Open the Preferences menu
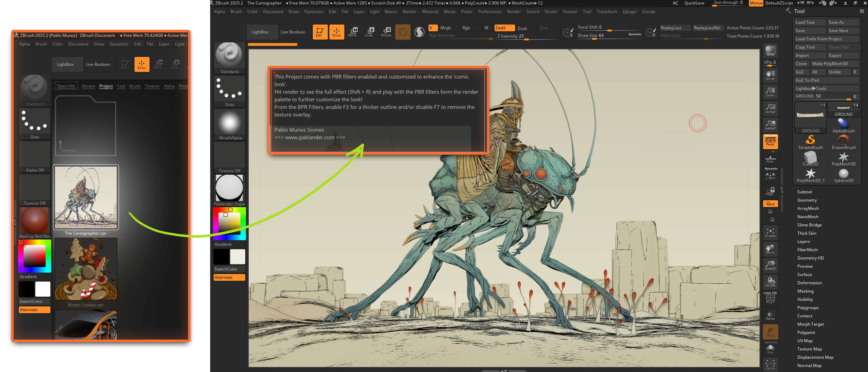868x372 pixels. pyautogui.click(x=490, y=12)
